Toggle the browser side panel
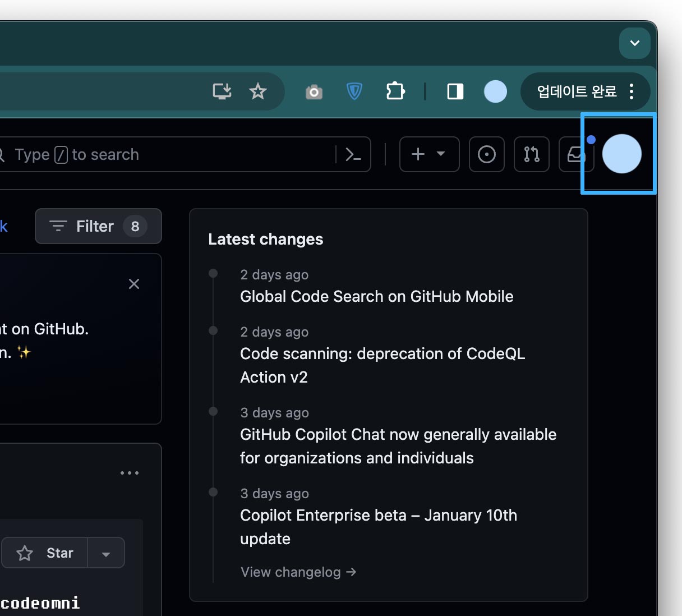This screenshot has width=682, height=616. [455, 91]
